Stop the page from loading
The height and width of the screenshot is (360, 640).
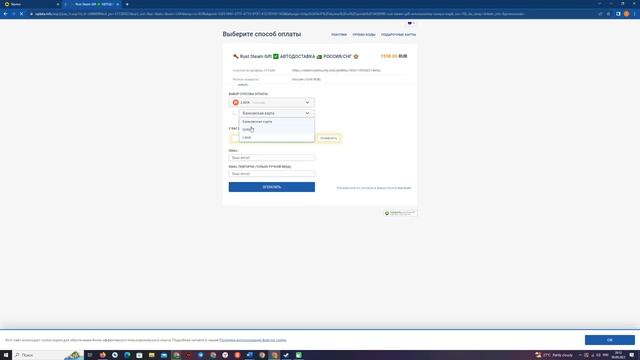click(21, 14)
